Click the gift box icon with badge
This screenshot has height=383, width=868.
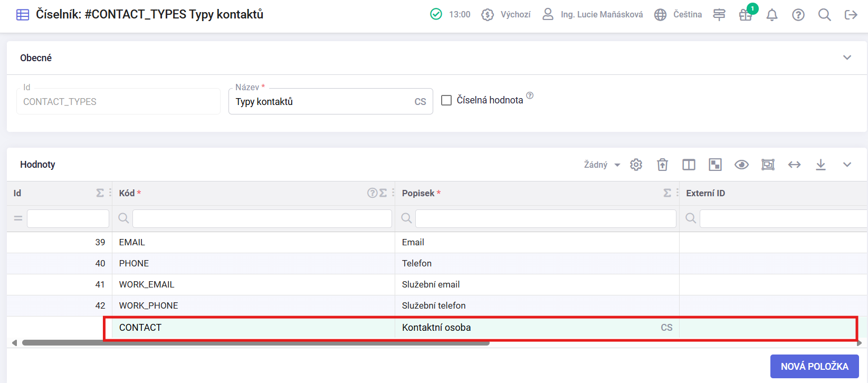click(x=746, y=15)
